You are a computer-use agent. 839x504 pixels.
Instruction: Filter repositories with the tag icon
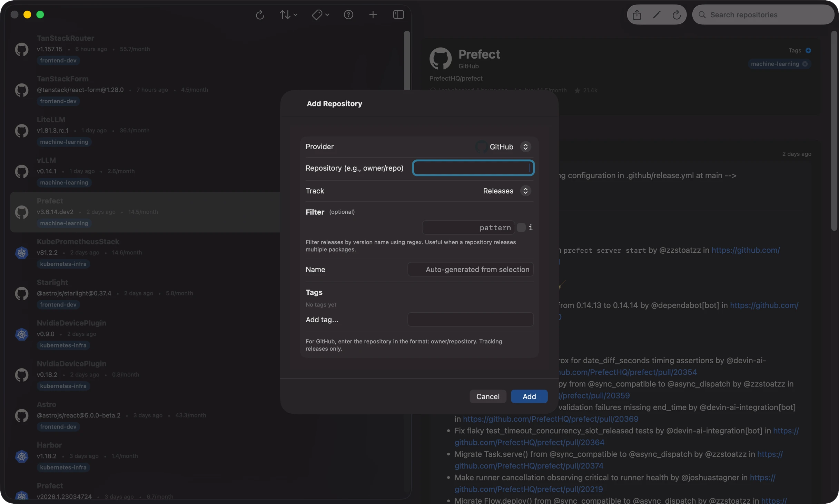pyautogui.click(x=318, y=14)
